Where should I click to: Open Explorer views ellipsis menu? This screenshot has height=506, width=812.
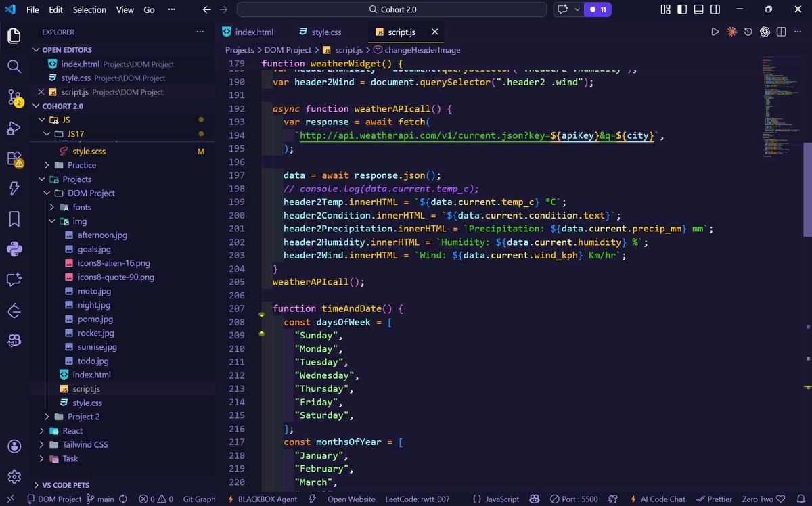(x=200, y=32)
